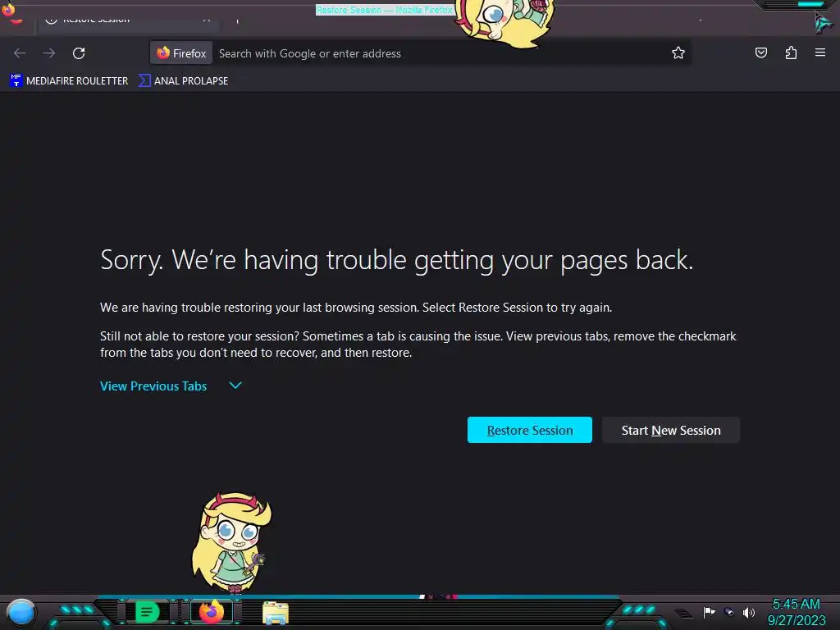This screenshot has width=840, height=630.
Task: Open the Windows Start orb
Action: [21, 614]
